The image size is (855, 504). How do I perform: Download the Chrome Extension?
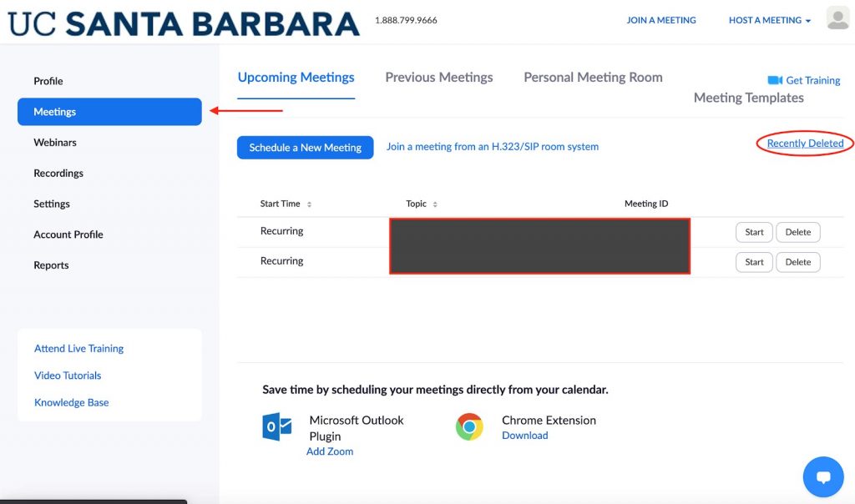coord(525,436)
